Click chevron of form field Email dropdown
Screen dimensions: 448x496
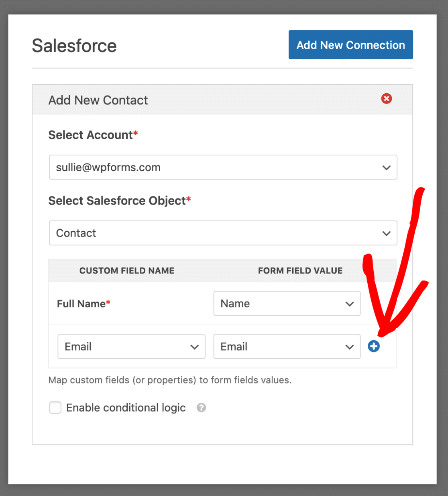coord(350,347)
